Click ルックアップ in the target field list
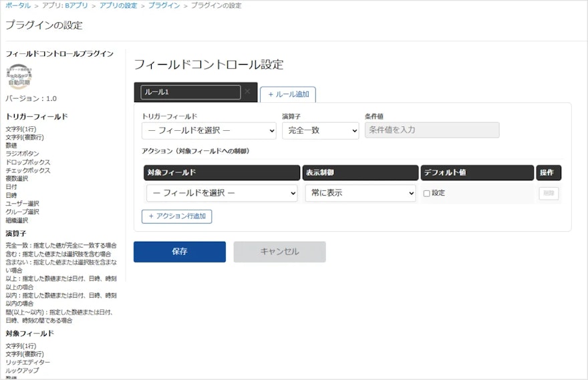Image resolution: width=588 pixels, height=380 pixels. click(22, 370)
